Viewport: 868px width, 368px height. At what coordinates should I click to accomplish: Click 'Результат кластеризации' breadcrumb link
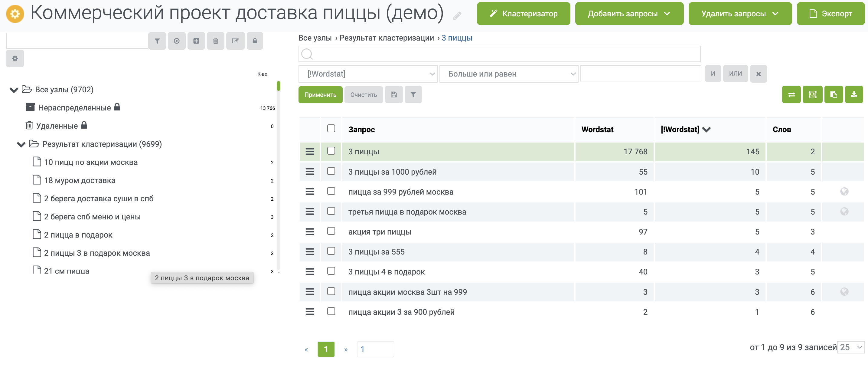(x=387, y=38)
